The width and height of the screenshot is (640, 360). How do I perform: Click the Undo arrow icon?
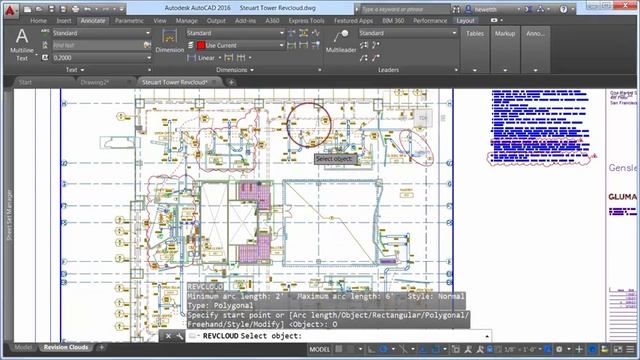point(87,9)
